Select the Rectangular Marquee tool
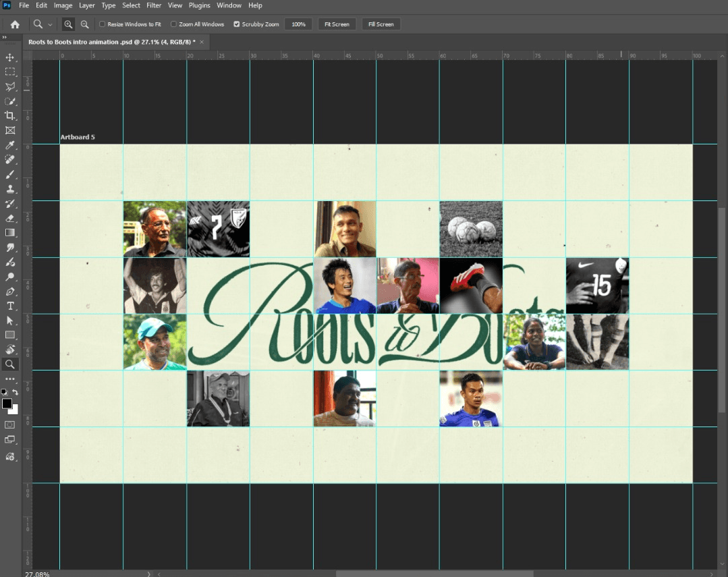The height and width of the screenshot is (577, 728). coord(9,72)
